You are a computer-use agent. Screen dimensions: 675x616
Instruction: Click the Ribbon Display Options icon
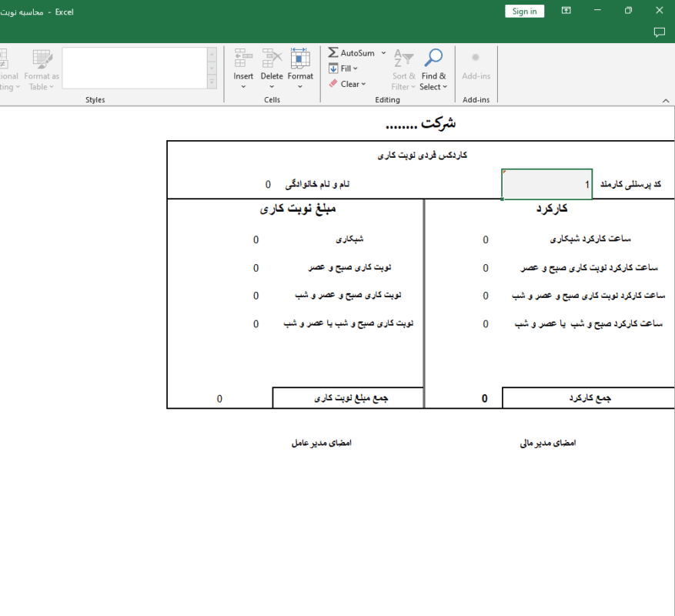[566, 11]
